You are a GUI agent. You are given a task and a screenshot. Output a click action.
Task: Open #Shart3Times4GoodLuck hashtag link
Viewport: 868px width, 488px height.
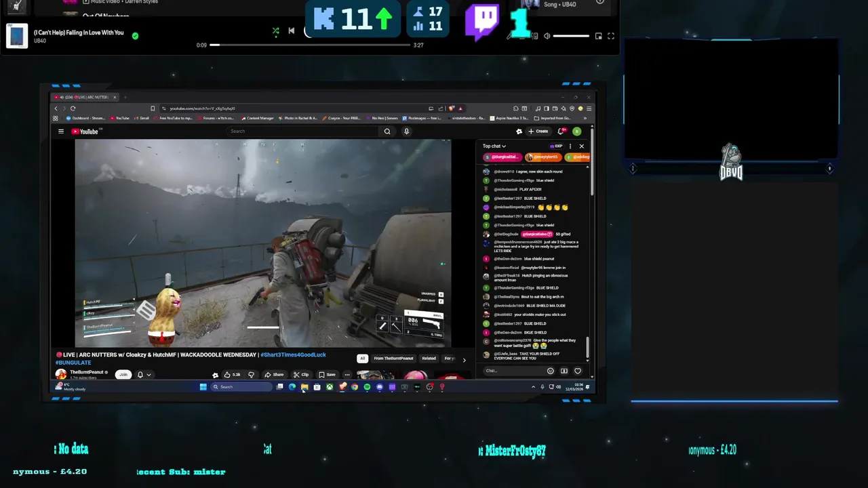click(293, 354)
